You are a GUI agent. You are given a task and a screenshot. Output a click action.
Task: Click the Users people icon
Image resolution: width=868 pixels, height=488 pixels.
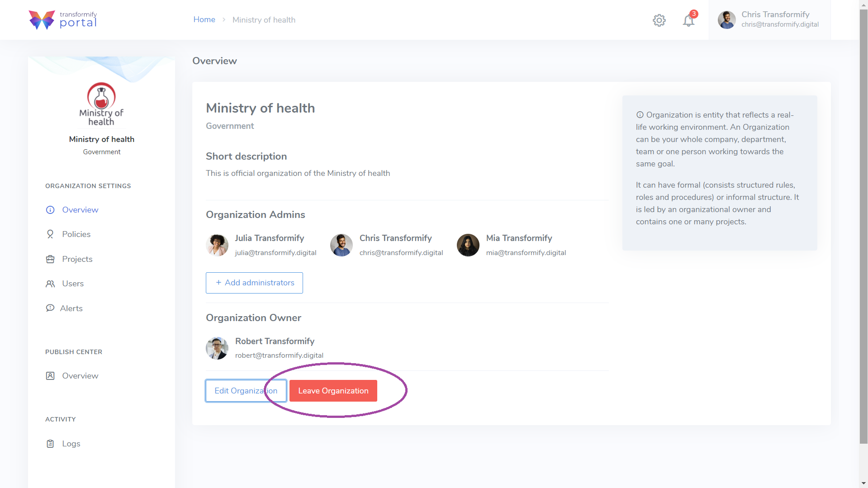(50, 284)
